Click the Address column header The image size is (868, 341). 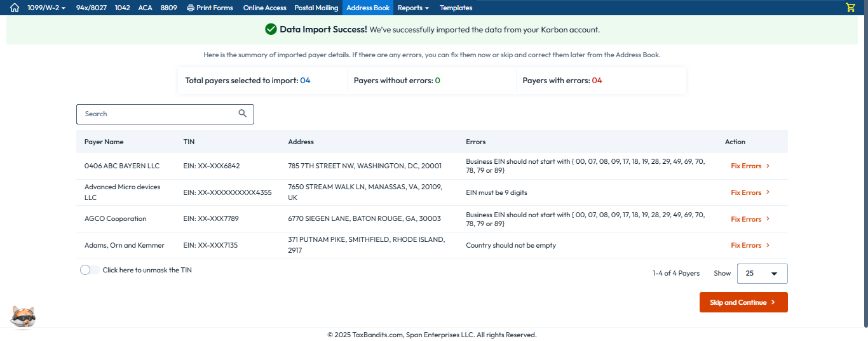[x=301, y=142]
